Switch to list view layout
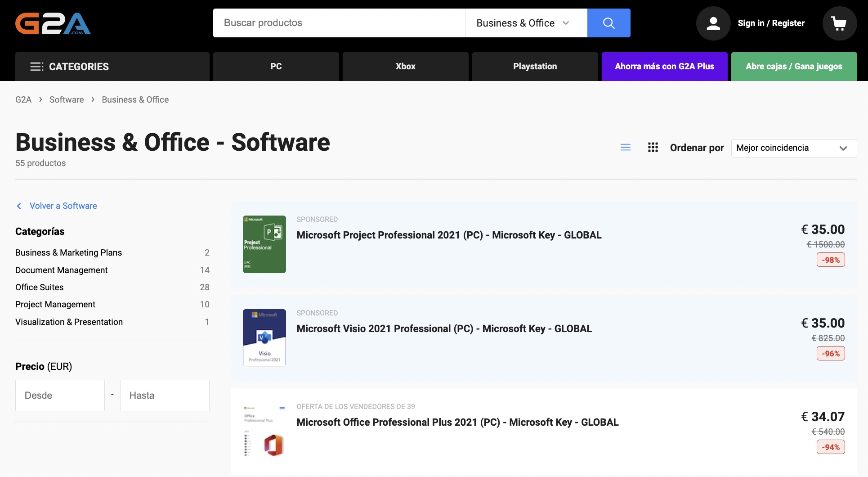This screenshot has height=477, width=868. (x=625, y=148)
